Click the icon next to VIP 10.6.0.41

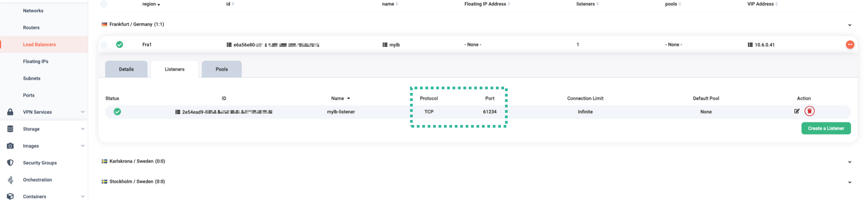(750, 45)
